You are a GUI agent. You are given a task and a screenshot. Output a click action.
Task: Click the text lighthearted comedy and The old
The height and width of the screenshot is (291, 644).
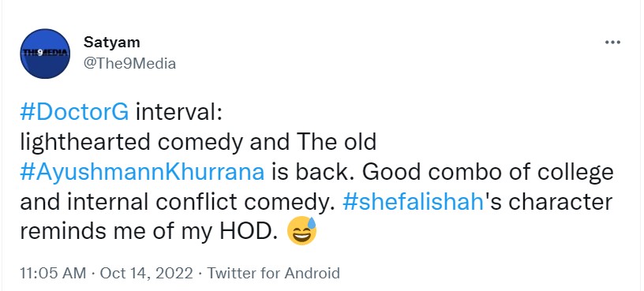(x=198, y=143)
